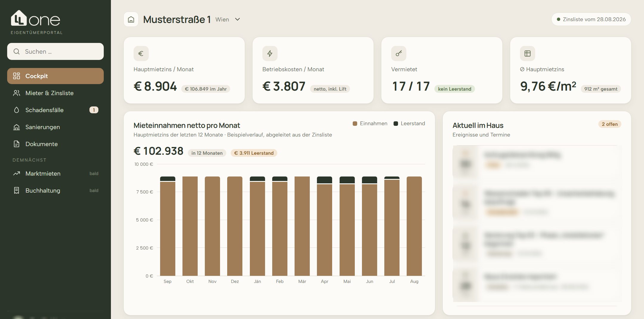
Task: Select Marktmieten in the sidebar
Action: coord(55,174)
